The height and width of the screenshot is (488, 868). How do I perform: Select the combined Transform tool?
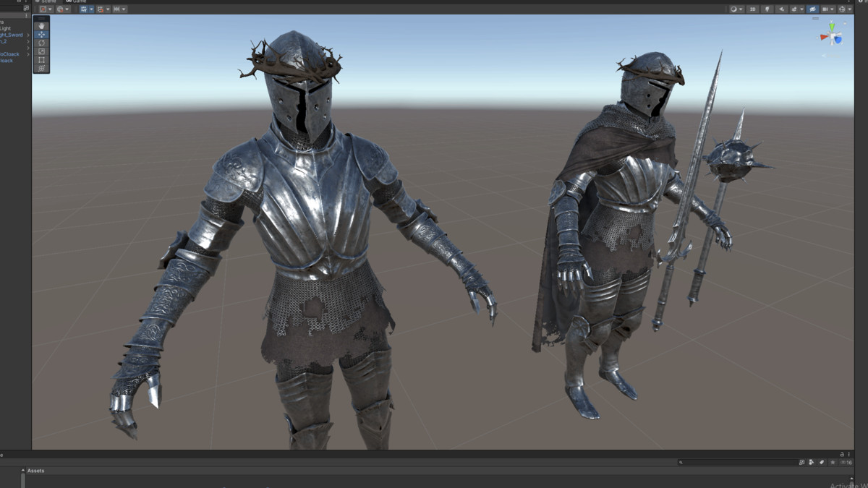[x=41, y=67]
